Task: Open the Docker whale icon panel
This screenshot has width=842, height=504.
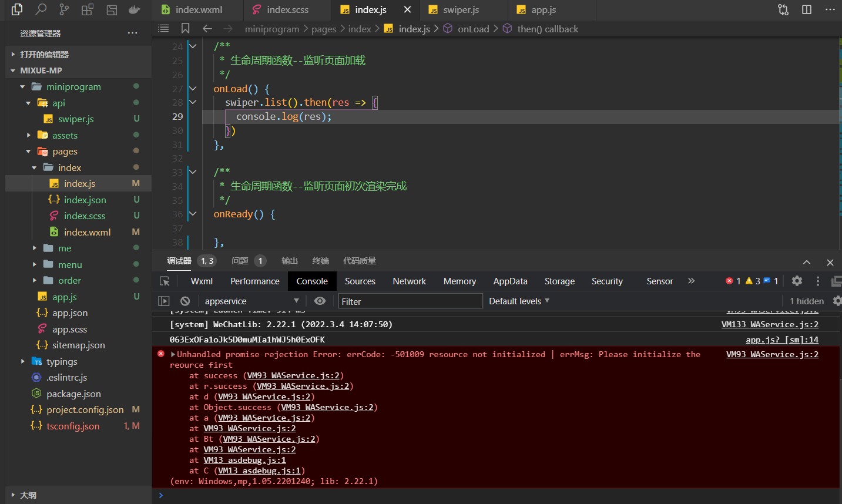Action: (135, 9)
